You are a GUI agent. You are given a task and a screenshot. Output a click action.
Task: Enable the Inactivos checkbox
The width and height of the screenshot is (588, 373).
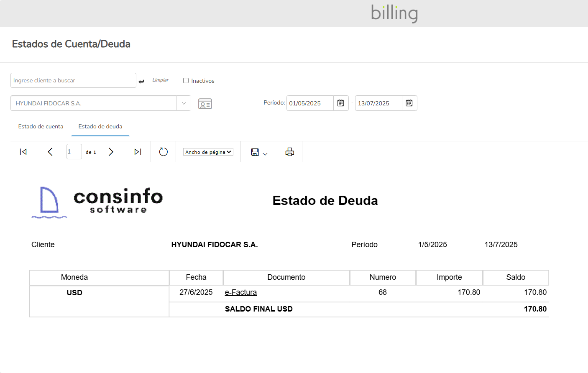tap(186, 81)
